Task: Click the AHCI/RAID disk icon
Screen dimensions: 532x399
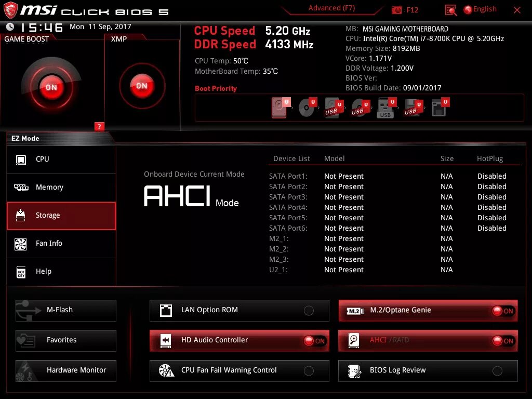Action: [x=353, y=340]
